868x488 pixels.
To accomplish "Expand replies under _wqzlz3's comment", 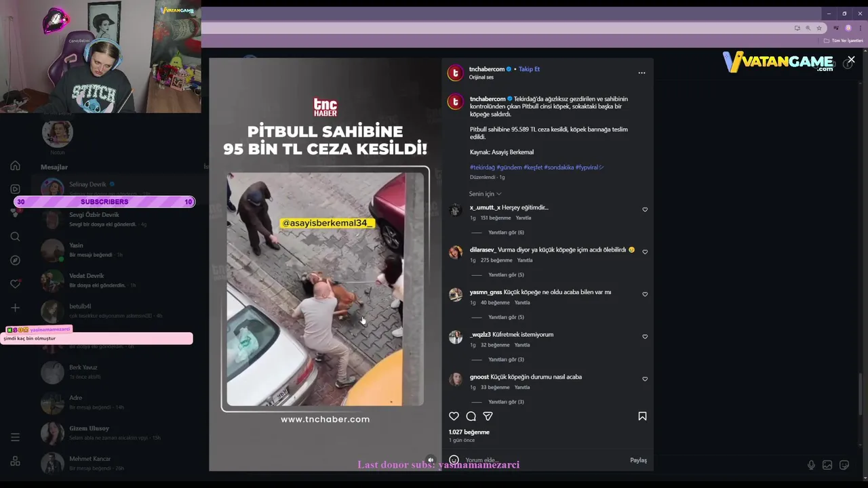I will pyautogui.click(x=506, y=359).
